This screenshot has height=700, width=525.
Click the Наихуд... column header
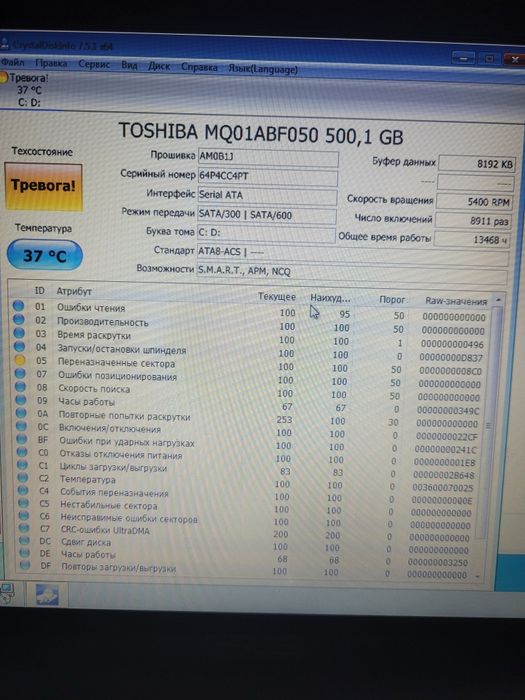click(x=330, y=298)
